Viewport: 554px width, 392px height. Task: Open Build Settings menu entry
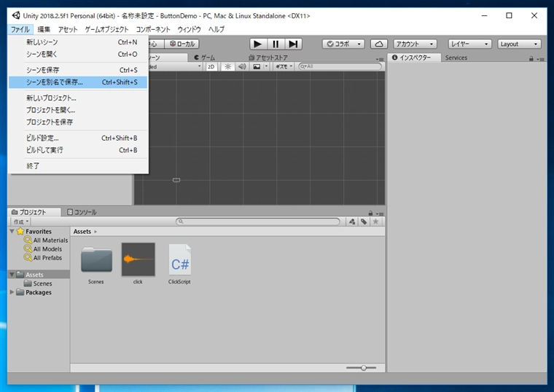point(78,138)
